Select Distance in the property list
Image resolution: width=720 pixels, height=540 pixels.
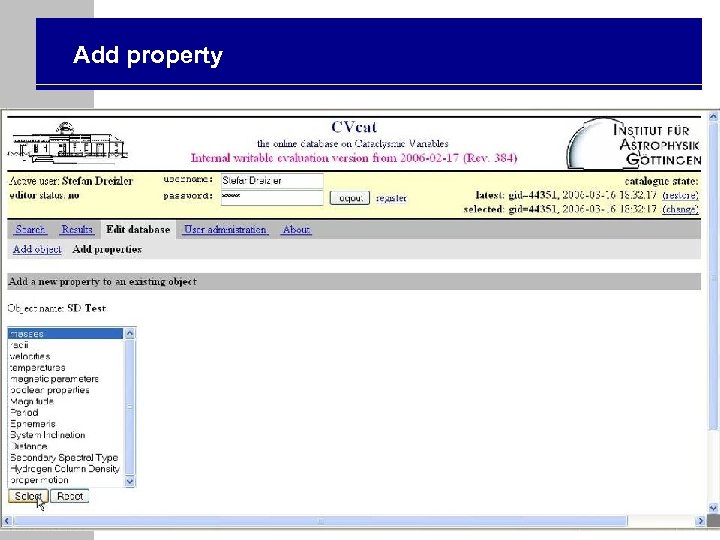click(66, 446)
